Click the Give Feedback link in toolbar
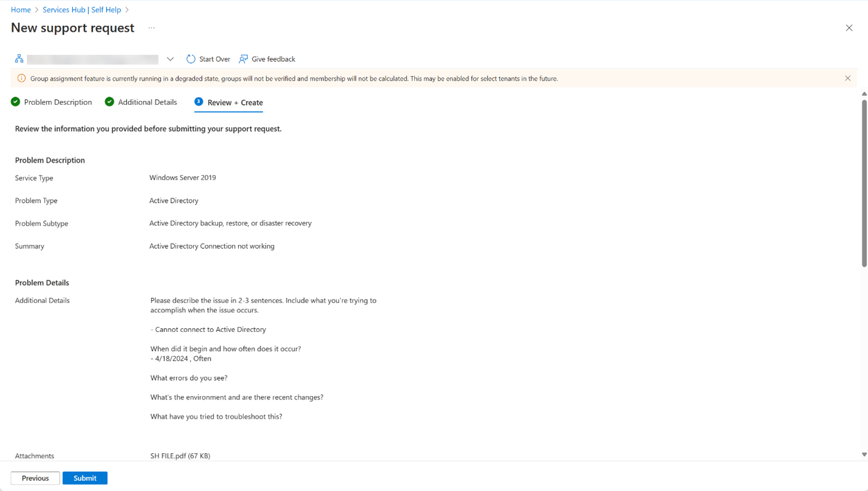The width and height of the screenshot is (868, 491). tap(267, 58)
